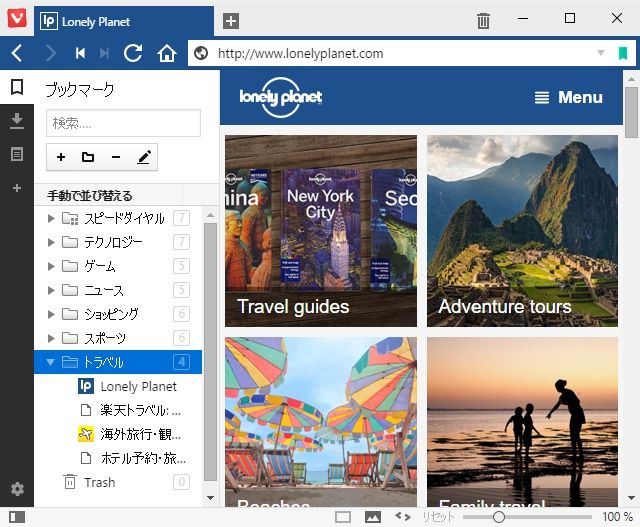Show site info globe icon

pos(201,53)
